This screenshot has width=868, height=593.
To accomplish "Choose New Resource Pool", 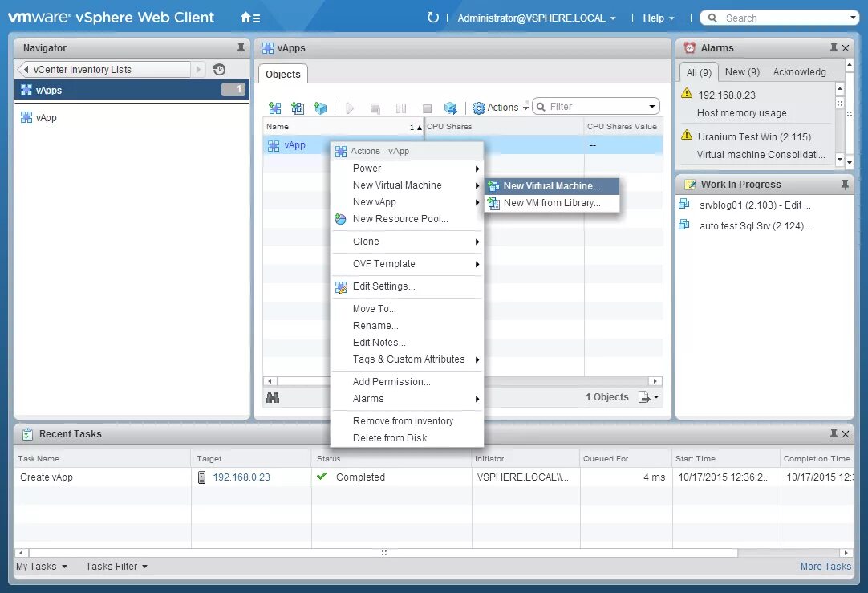I will tap(407, 219).
